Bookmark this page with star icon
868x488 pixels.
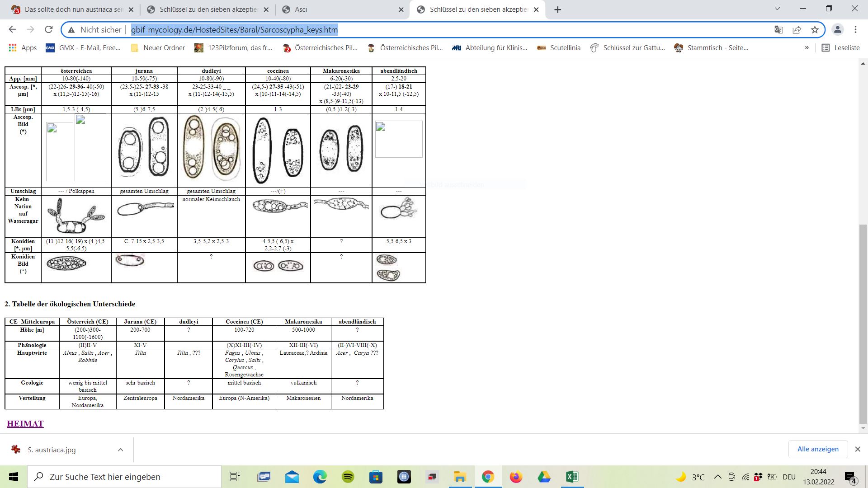[815, 30]
